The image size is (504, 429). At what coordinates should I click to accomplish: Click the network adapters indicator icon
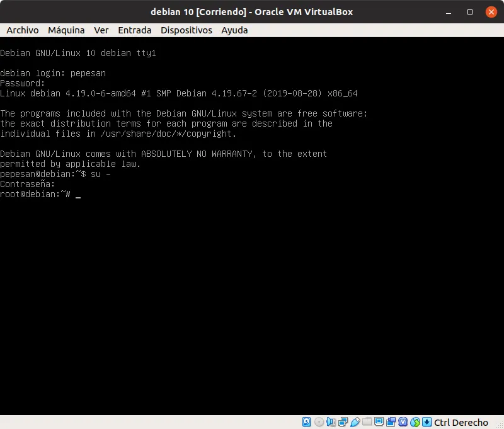343,422
